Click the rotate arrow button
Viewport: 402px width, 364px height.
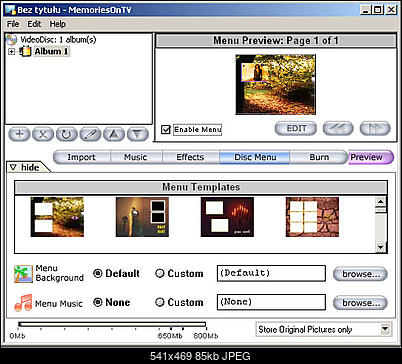(67, 134)
